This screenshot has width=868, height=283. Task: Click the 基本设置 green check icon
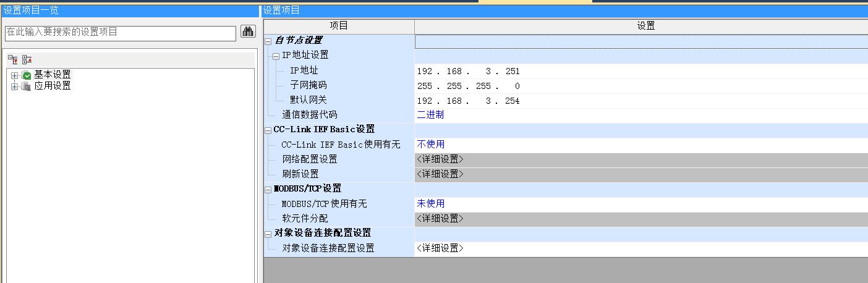pyautogui.click(x=27, y=75)
